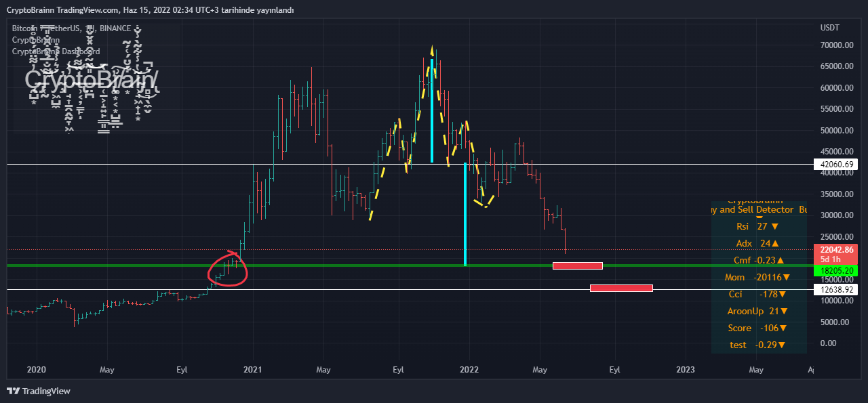Click the 2020 time axis label

point(35,370)
